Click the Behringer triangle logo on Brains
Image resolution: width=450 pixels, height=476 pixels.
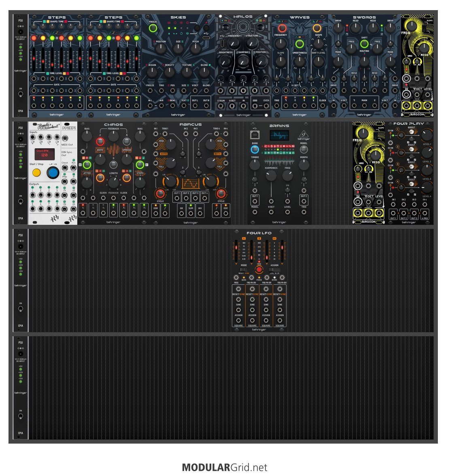(303, 134)
